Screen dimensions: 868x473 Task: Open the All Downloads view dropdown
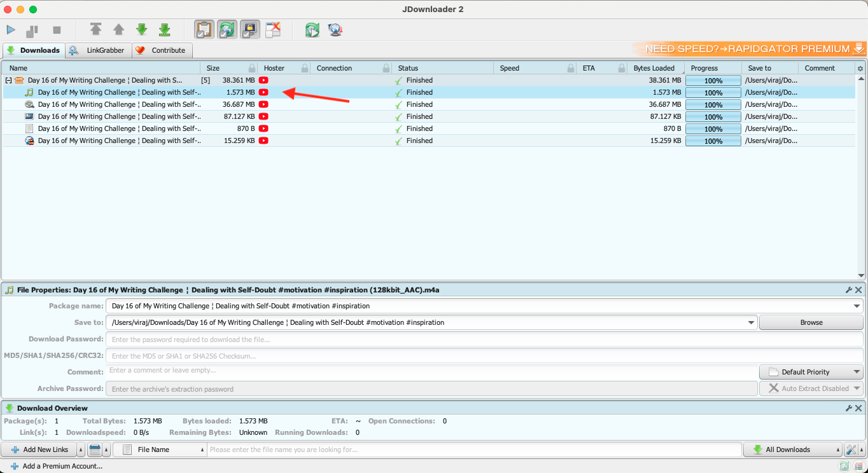(x=792, y=449)
